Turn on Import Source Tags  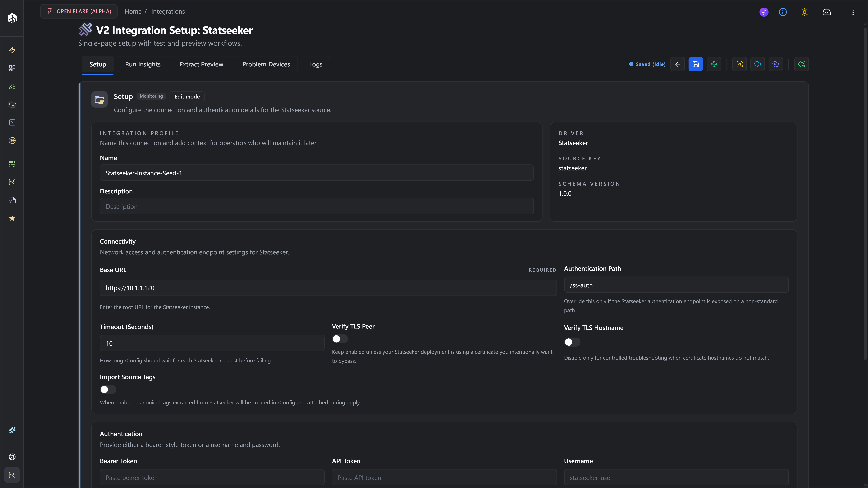[x=107, y=389]
